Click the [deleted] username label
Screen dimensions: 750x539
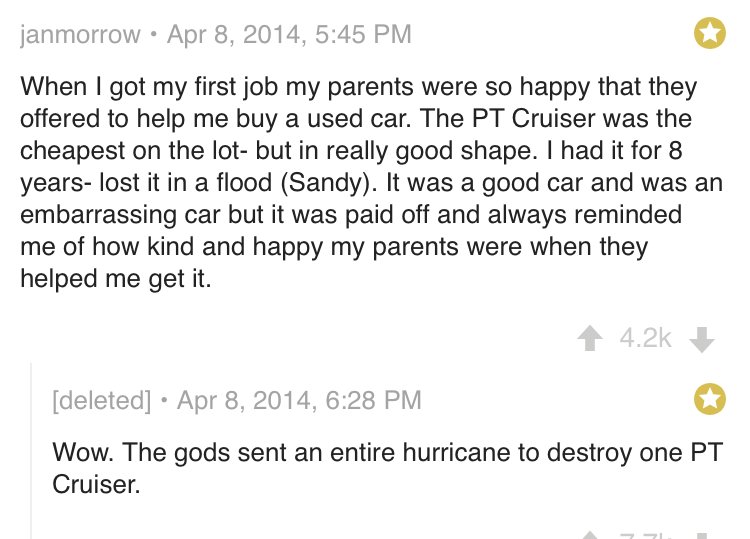click(101, 400)
